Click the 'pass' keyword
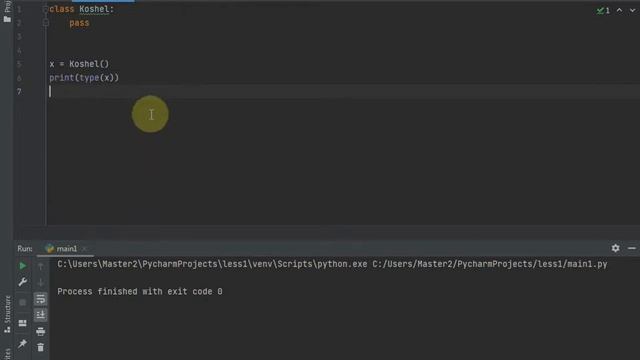This screenshot has height=360, width=640. point(79,23)
